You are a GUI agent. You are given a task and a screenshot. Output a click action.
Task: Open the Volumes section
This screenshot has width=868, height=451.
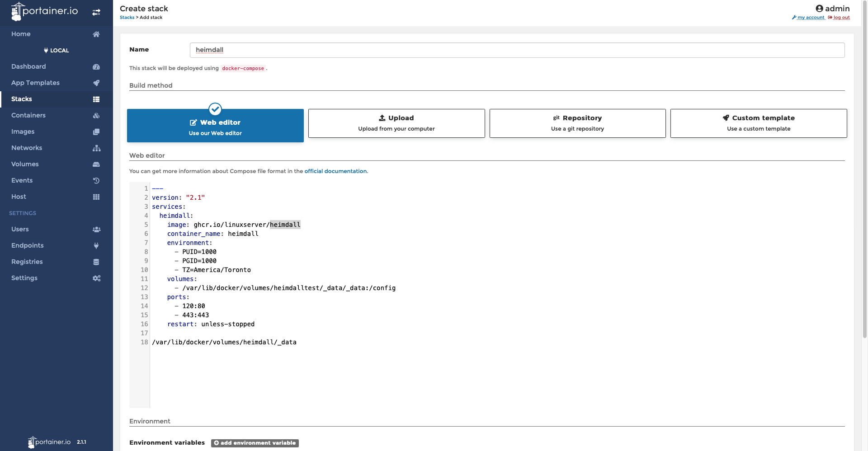tap(57, 164)
